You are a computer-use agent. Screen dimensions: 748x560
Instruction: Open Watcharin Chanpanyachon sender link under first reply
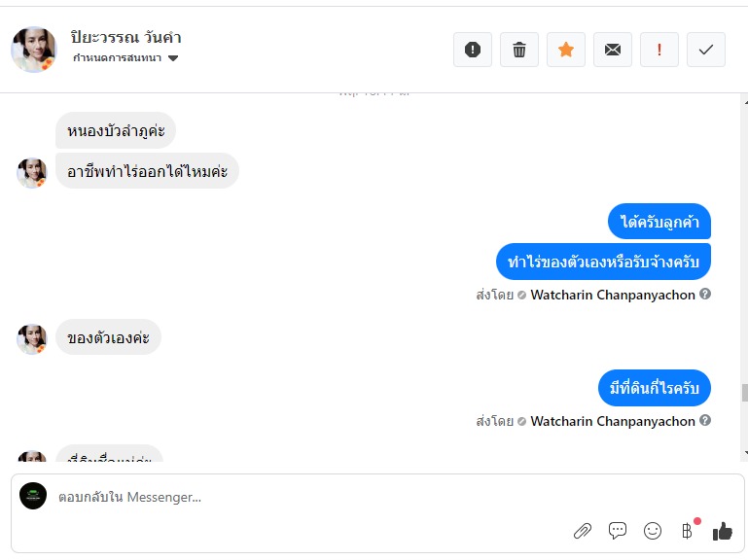pos(613,295)
